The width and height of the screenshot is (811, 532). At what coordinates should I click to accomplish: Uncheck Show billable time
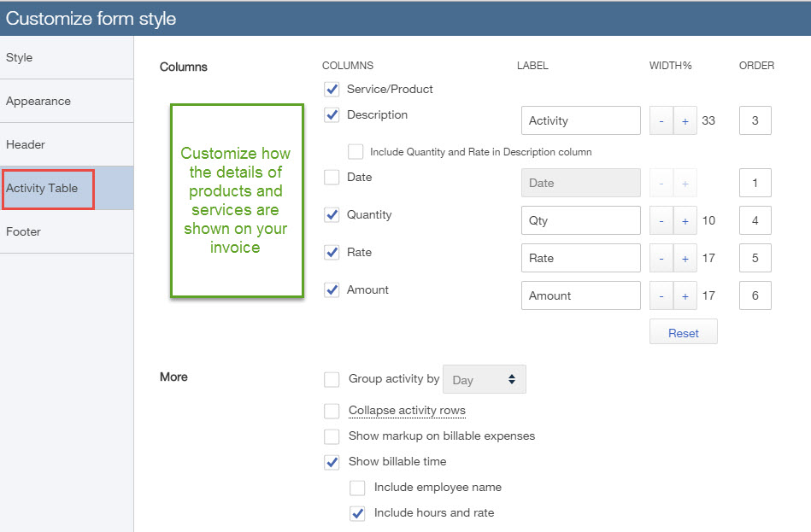coord(332,462)
